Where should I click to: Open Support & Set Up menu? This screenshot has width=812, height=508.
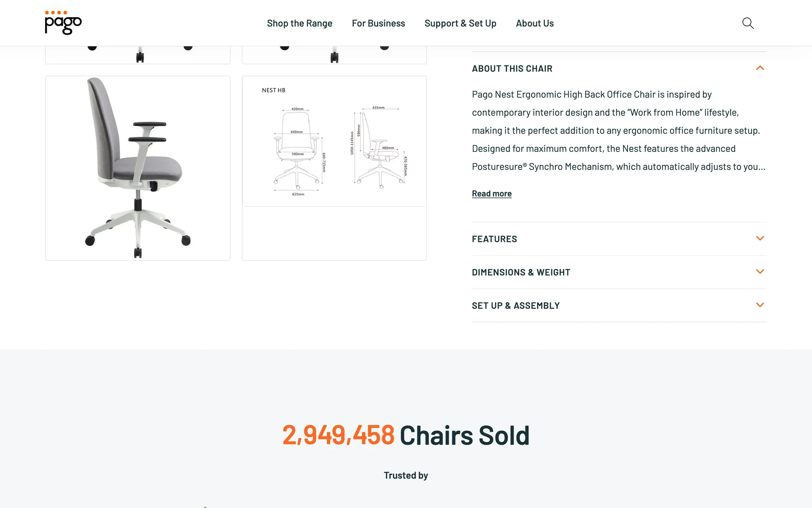click(460, 23)
